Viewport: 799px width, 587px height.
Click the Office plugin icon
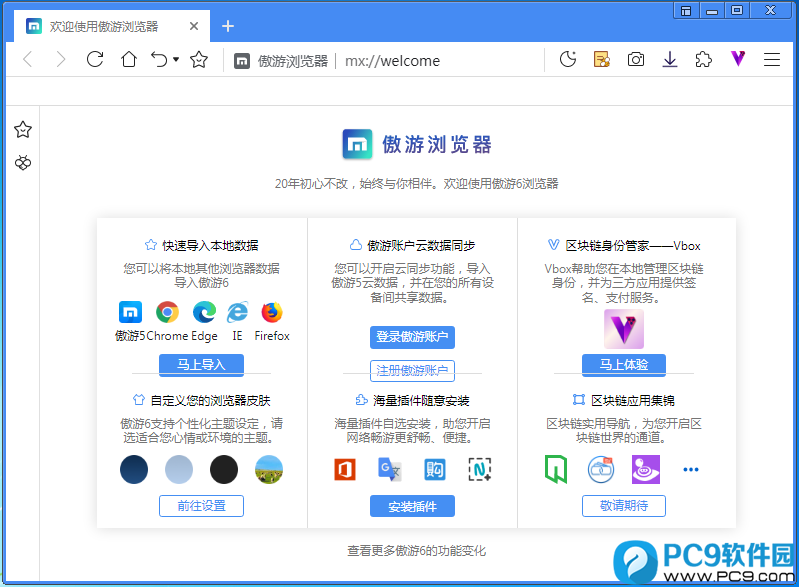[x=345, y=469]
